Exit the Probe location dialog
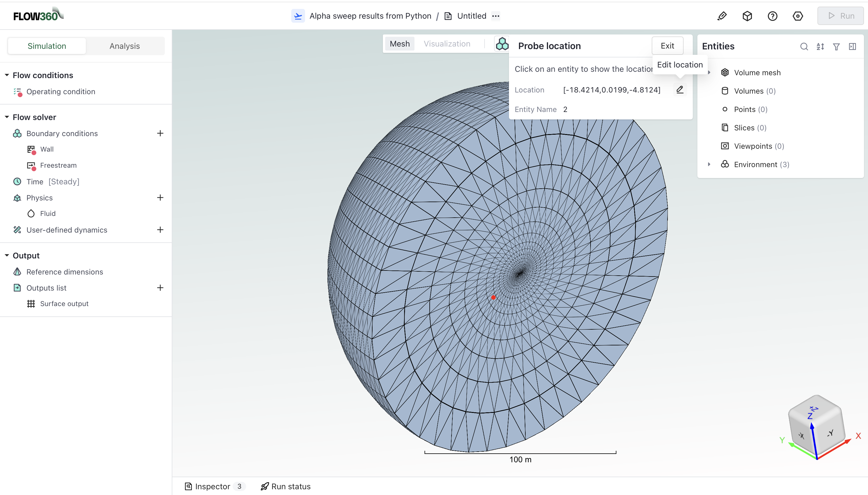The height and width of the screenshot is (495, 868). [x=667, y=45]
